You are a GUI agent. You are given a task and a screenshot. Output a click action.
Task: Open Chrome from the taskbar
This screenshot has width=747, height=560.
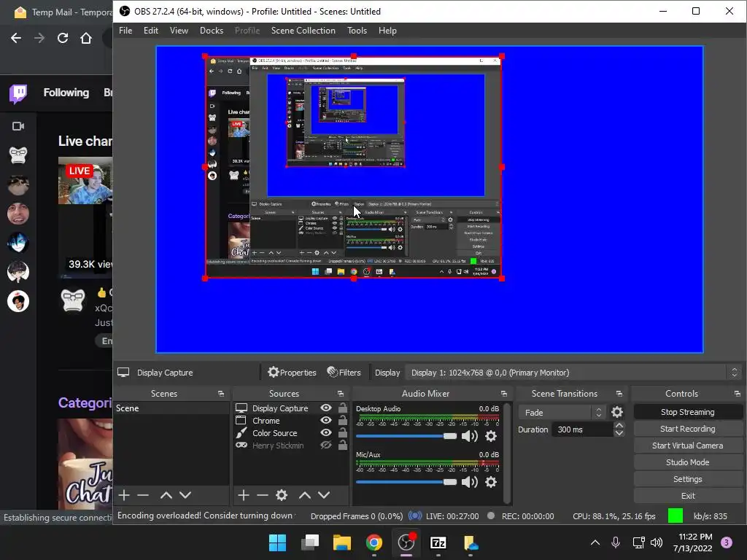point(374,542)
